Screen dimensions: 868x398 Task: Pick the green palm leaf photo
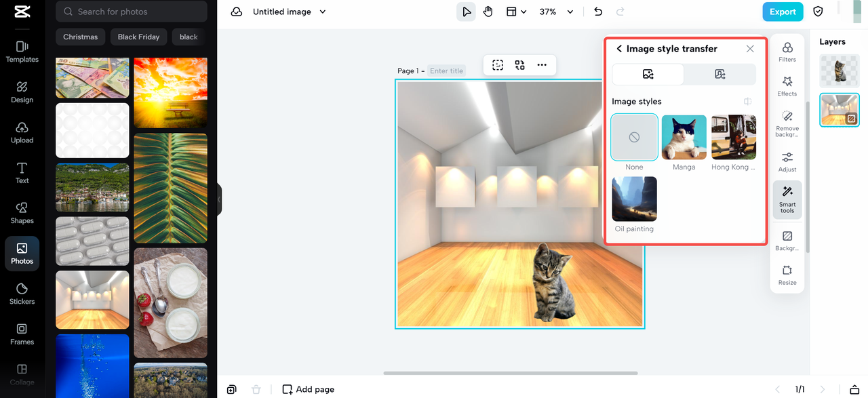170,188
